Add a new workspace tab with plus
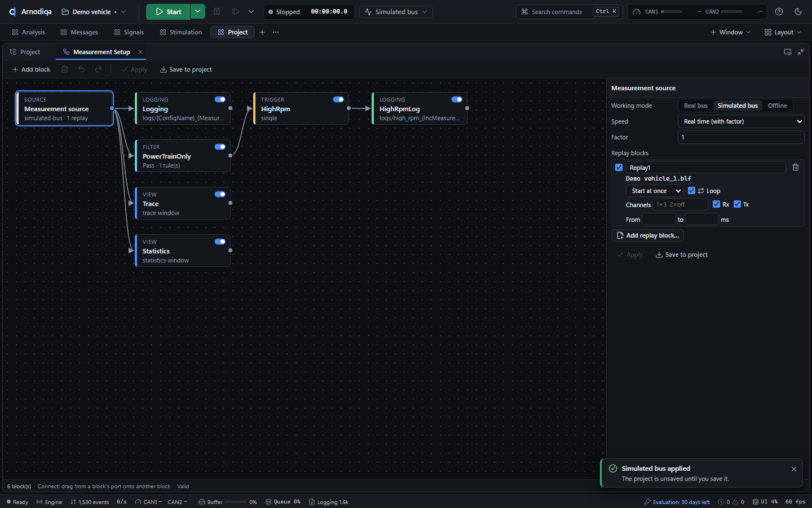 point(262,32)
